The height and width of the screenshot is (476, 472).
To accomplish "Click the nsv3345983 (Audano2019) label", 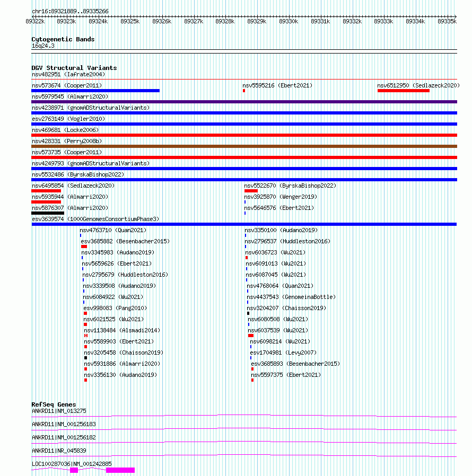I will pyautogui.click(x=118, y=252).
